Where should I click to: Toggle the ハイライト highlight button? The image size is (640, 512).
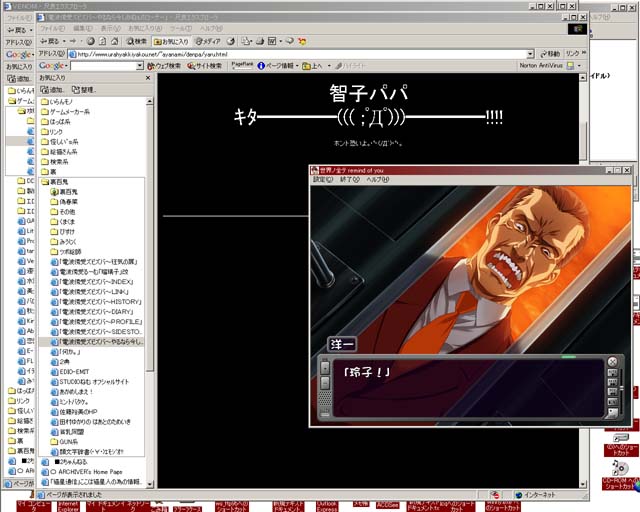point(350,66)
